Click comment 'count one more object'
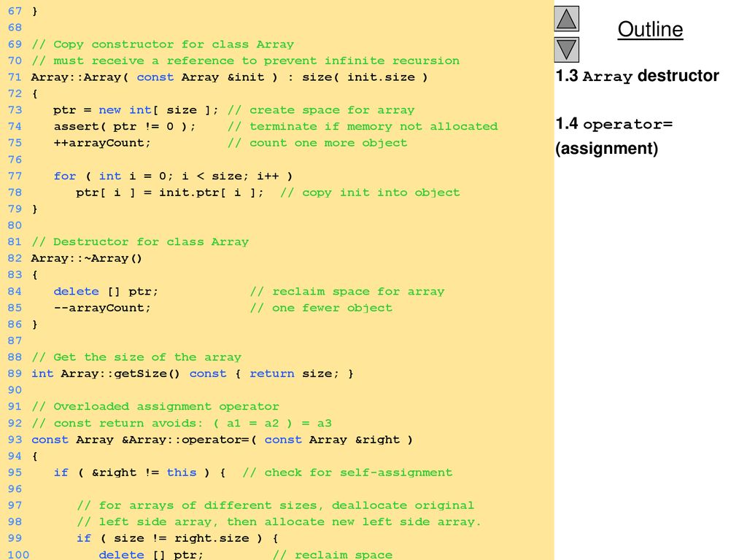747x560 pixels. coord(317,143)
